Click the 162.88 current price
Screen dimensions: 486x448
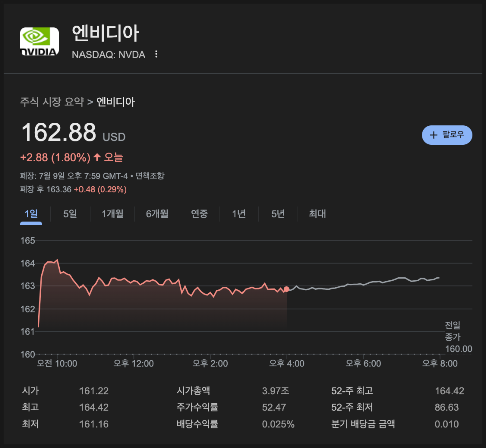pyautogui.click(x=58, y=132)
